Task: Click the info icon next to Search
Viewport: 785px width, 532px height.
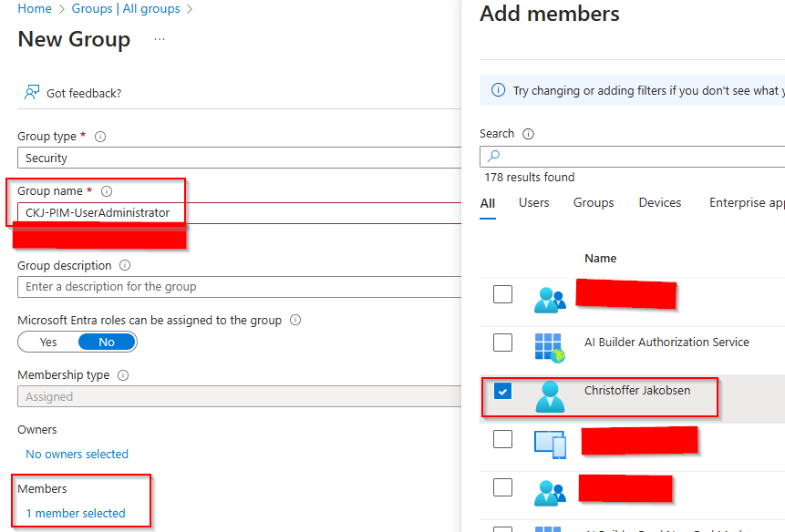Action: (x=528, y=134)
